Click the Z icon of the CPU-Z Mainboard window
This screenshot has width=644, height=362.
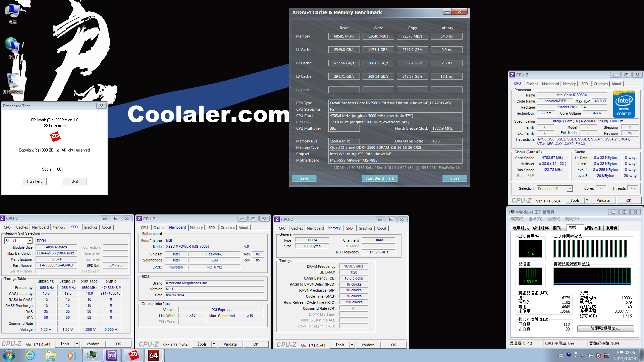click(x=139, y=219)
